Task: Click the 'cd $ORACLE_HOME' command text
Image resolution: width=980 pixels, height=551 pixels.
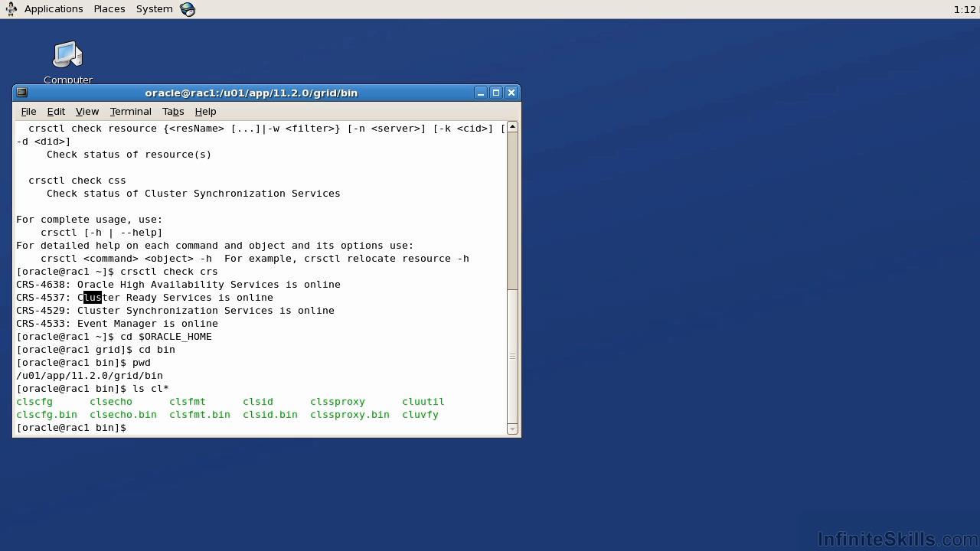Action: point(166,337)
